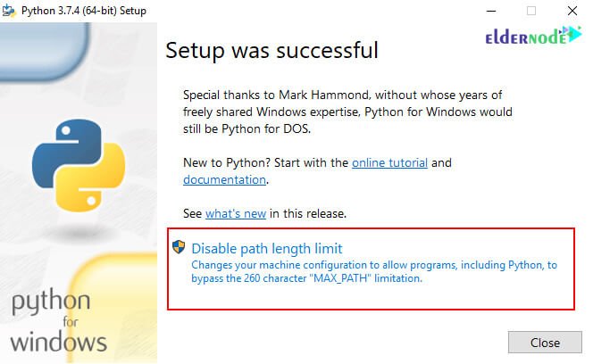Image resolution: width=593 pixels, height=364 pixels.
Task: Click the blue and yellow Python logo
Action: pos(79,165)
